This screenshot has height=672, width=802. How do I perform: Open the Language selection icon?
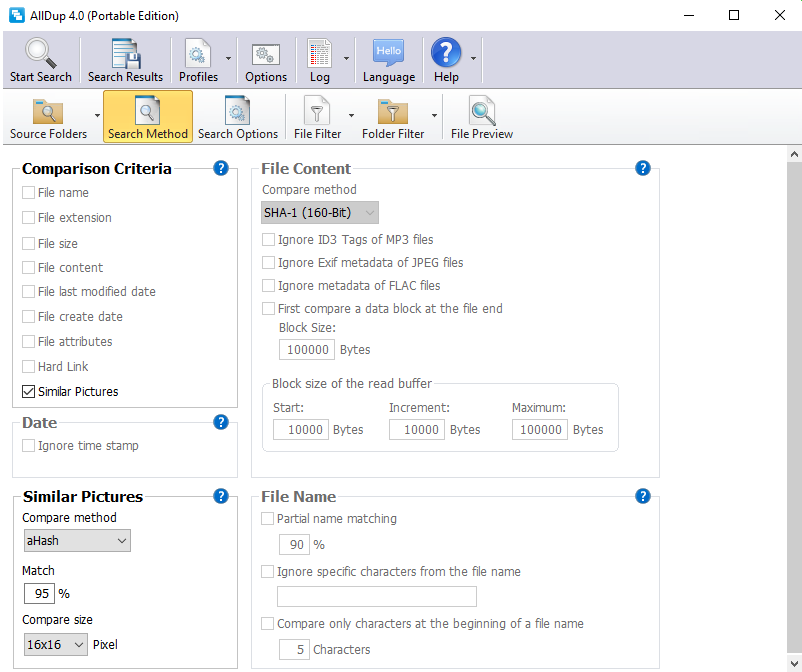388,55
